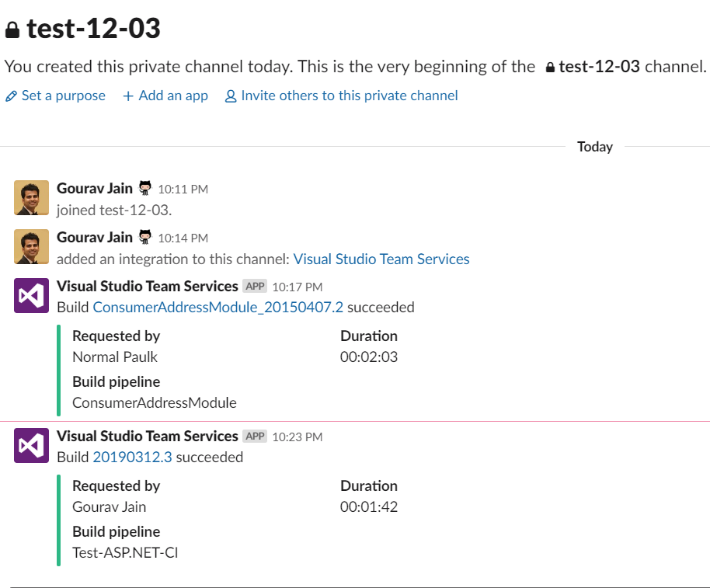Screen dimensions: 710x588
Task: Select Invite others to this private channel
Action: pos(349,96)
